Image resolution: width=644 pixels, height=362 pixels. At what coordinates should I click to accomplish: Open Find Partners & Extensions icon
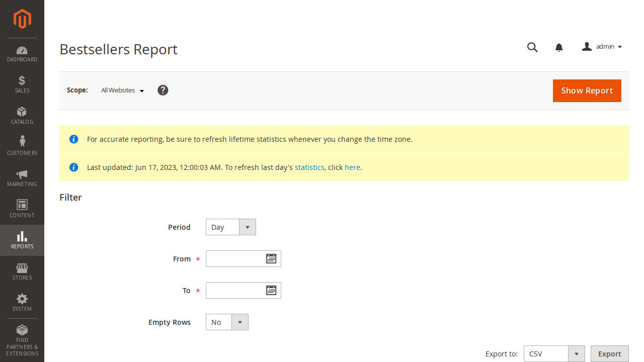tap(22, 330)
